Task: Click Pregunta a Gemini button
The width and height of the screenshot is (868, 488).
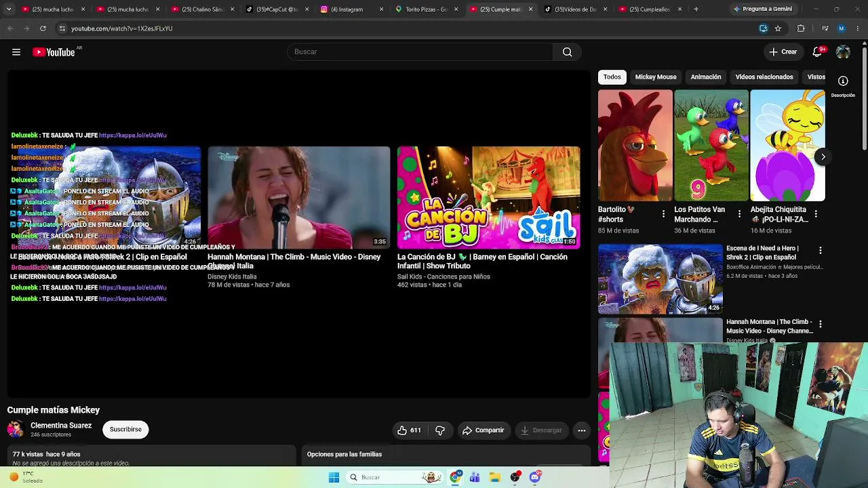Action: click(x=763, y=9)
